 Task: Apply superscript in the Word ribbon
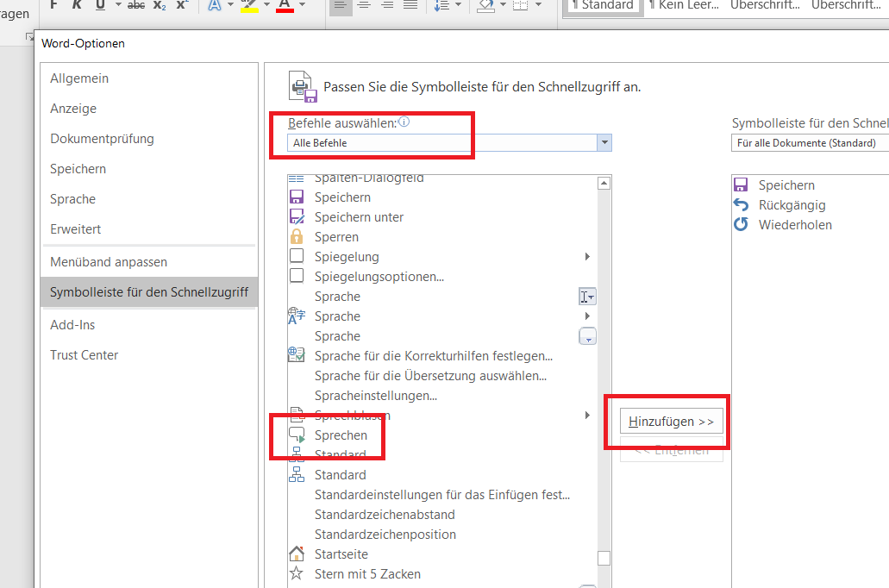click(181, 4)
